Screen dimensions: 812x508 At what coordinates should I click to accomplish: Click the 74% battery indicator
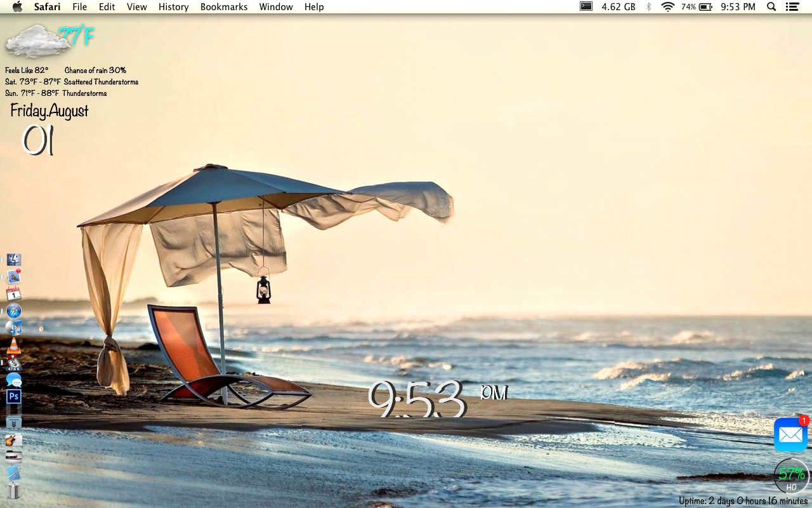pyautogui.click(x=697, y=7)
